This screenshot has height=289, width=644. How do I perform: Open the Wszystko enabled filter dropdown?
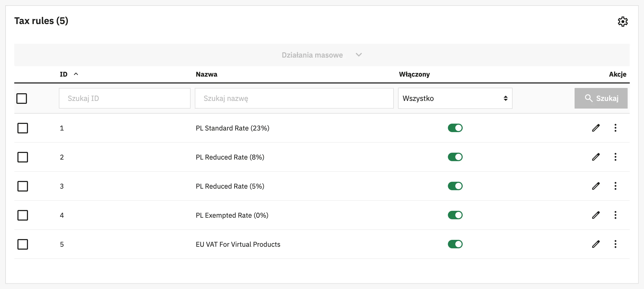455,98
